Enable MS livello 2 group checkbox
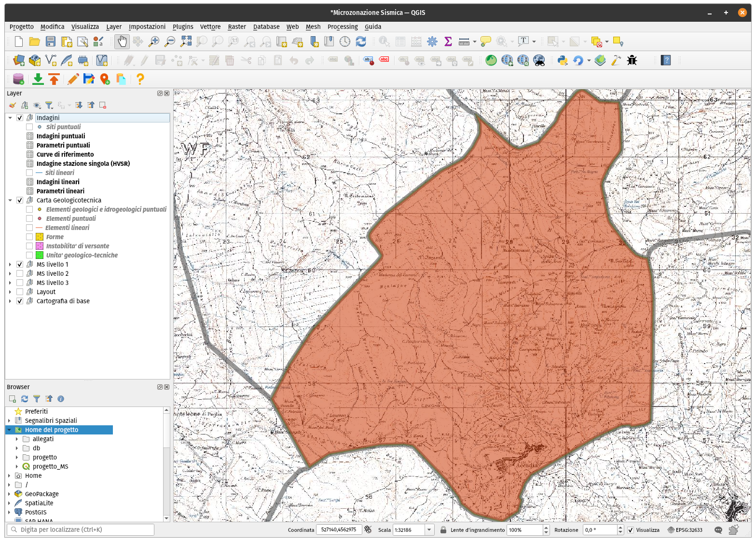Viewport: 756px width, 542px height. click(20, 273)
